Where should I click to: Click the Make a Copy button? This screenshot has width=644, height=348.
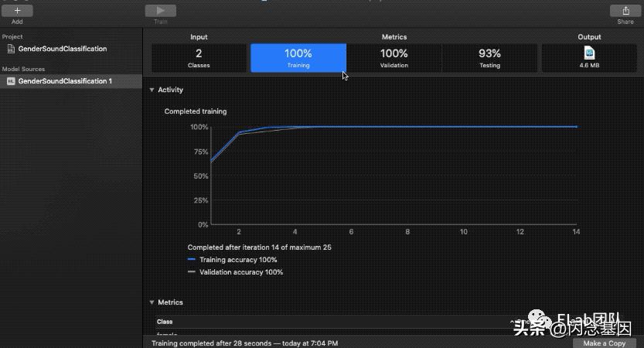pos(605,343)
